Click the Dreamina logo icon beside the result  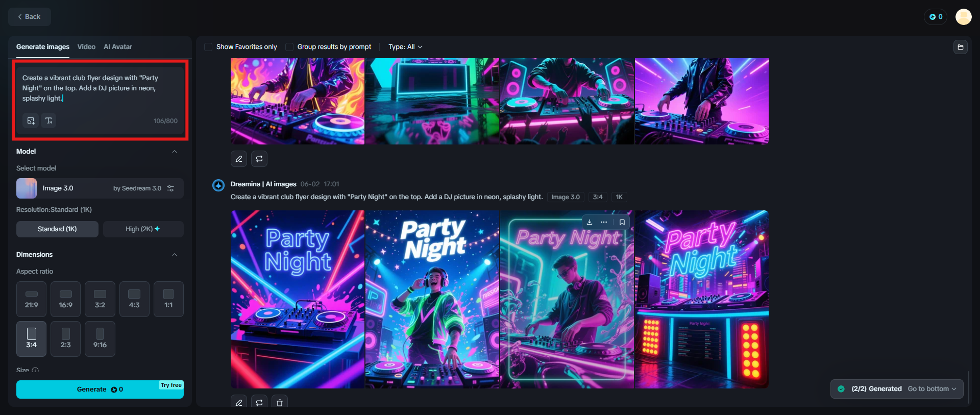point(218,185)
